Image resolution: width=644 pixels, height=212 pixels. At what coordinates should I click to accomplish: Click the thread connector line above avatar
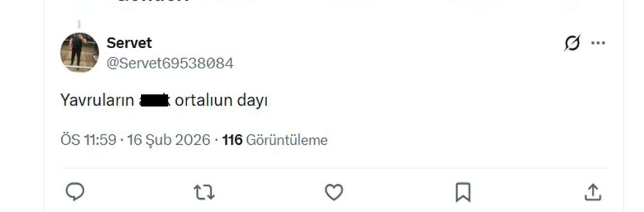click(79, 25)
